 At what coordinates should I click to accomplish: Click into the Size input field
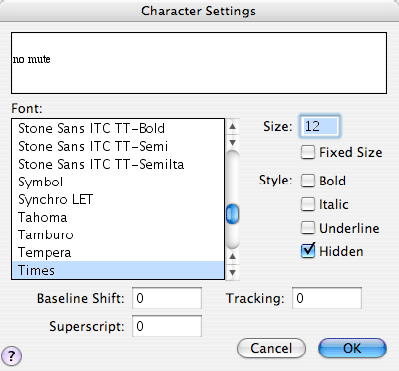click(x=320, y=126)
